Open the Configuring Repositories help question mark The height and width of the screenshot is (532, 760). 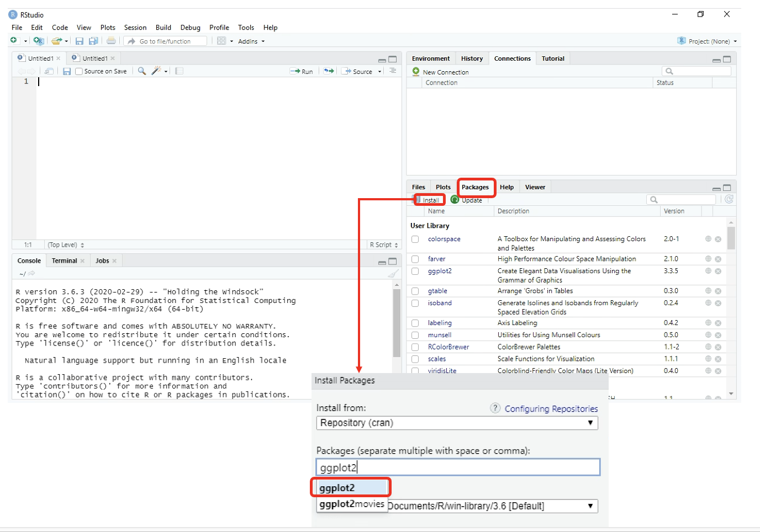coord(495,408)
